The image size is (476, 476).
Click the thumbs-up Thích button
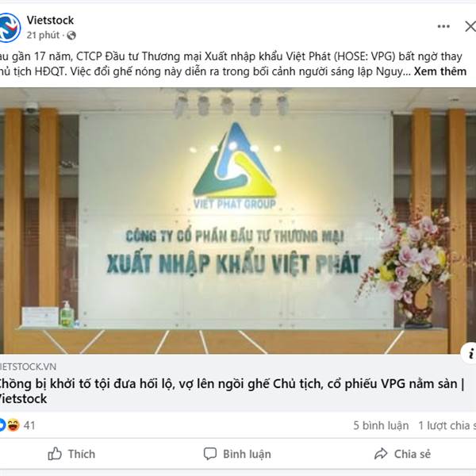click(x=71, y=454)
